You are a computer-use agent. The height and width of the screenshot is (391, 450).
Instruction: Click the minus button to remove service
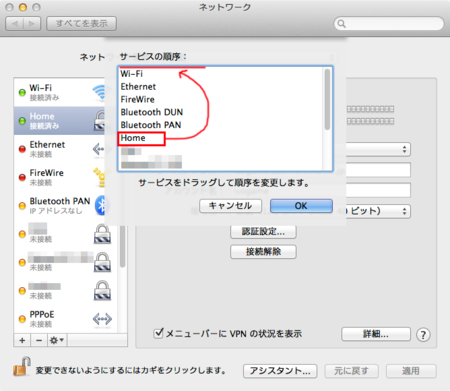point(39,340)
